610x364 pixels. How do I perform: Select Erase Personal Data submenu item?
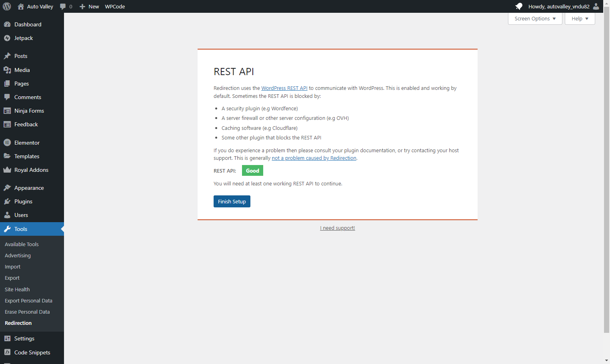tap(27, 312)
